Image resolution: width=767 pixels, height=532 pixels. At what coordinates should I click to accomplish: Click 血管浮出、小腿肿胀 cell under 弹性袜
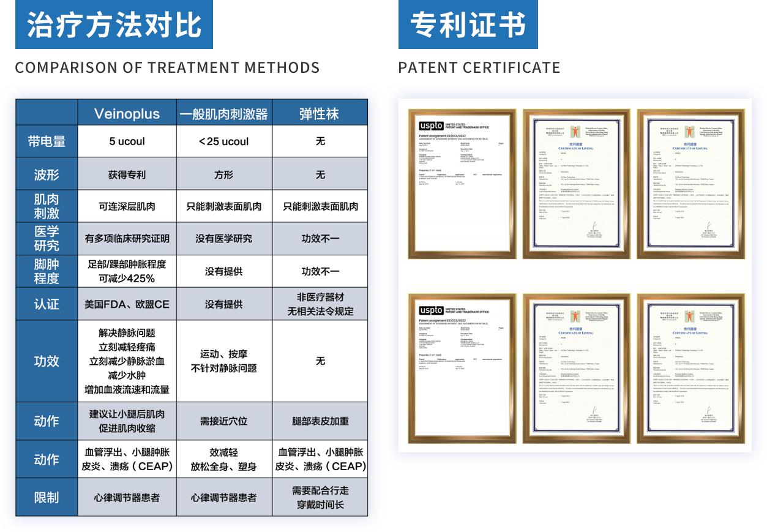point(320,459)
